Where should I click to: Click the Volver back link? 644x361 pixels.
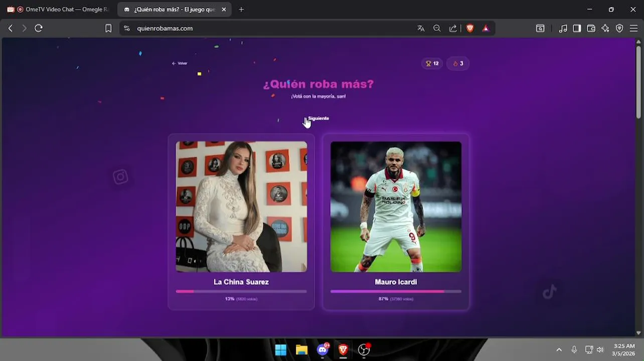[x=180, y=63]
